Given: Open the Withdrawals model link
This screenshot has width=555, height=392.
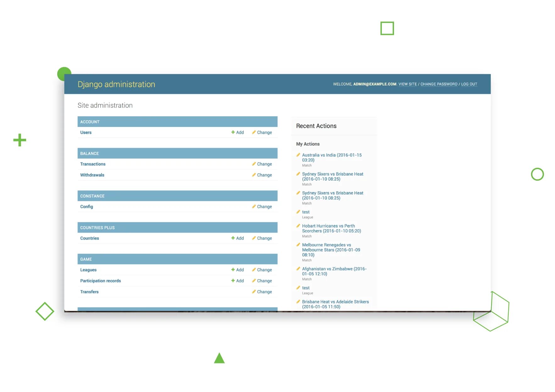Looking at the screenshot, I should [92, 175].
